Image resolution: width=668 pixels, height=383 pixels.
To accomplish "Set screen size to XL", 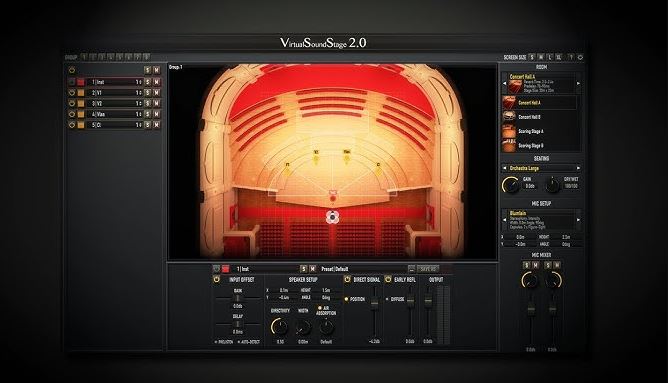I will [559, 57].
